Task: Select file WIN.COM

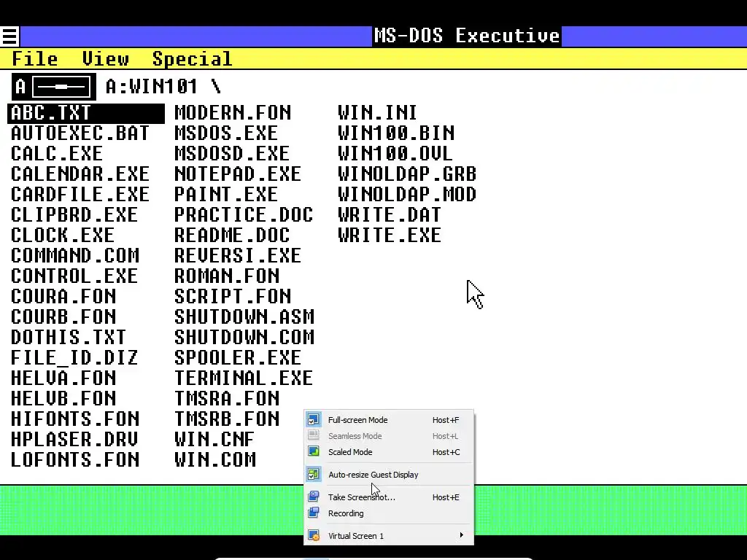Action: point(215,461)
